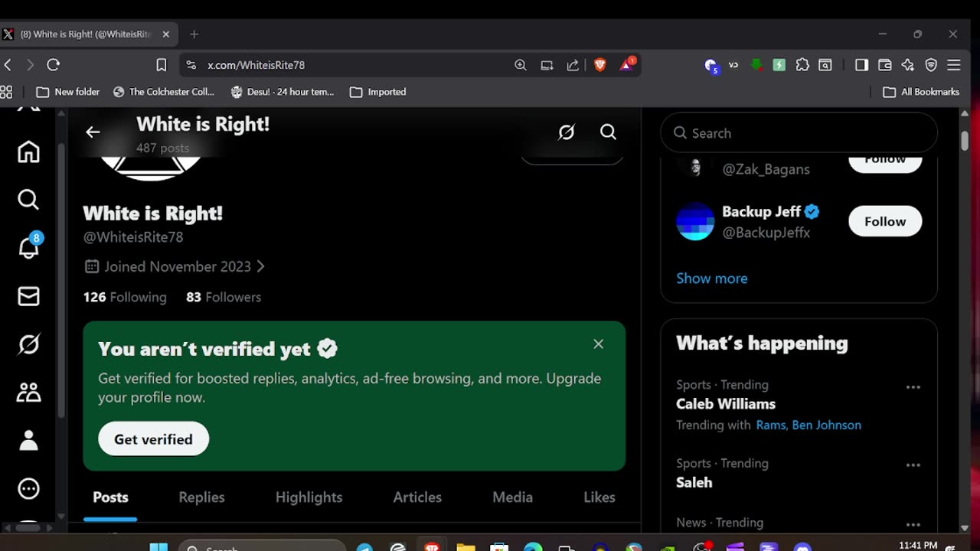
Task: Click install app icon in address bar
Action: point(547,65)
